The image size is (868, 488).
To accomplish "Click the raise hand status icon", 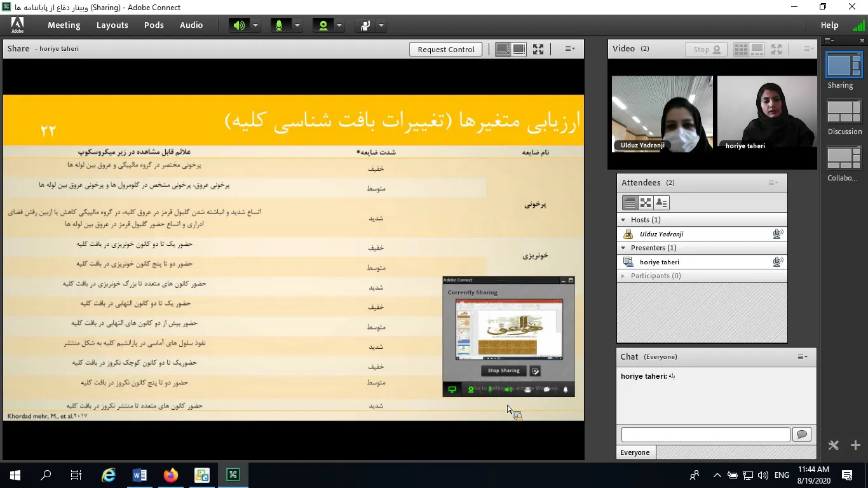I will (365, 25).
